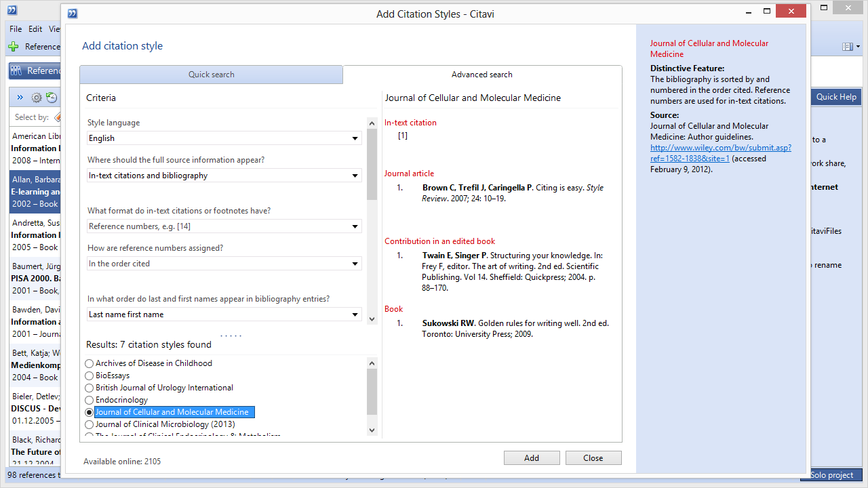Viewport: 868px width, 488px height.
Task: Click the green plus Reference icon in main window
Action: click(14, 47)
